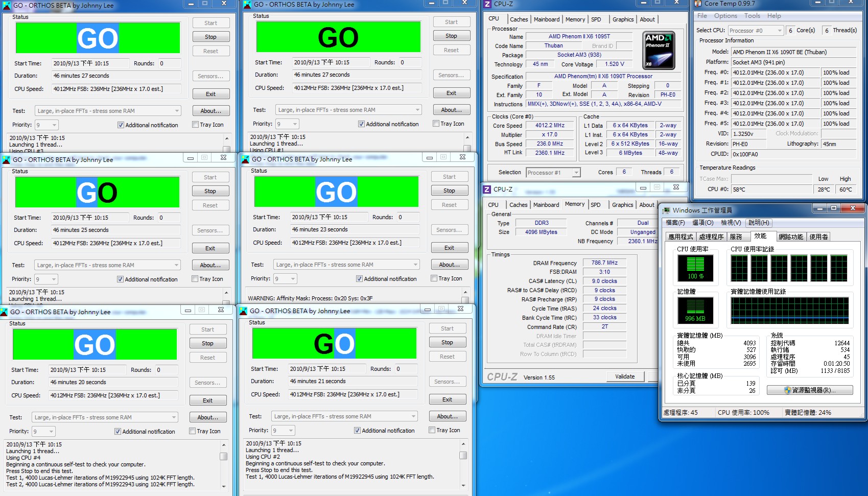This screenshot has height=496, width=868.
Task: Click the TCase Max field in Core Temp
Action: [771, 179]
